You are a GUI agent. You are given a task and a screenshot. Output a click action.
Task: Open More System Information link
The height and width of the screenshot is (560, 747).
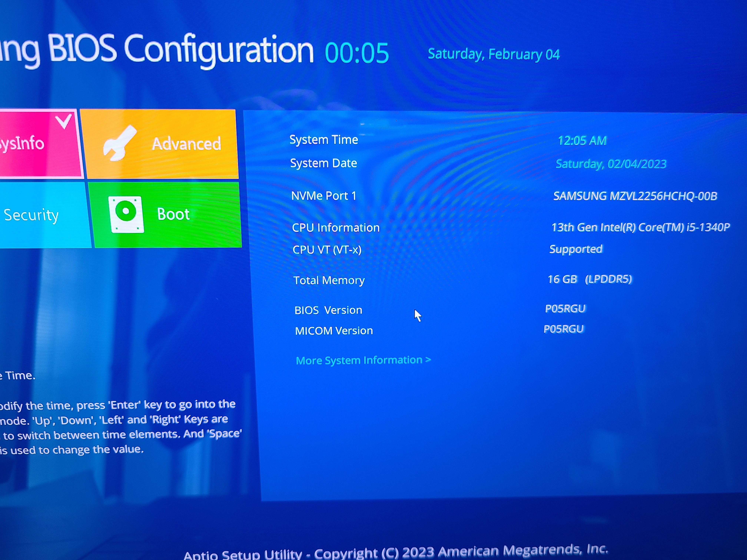(x=363, y=360)
